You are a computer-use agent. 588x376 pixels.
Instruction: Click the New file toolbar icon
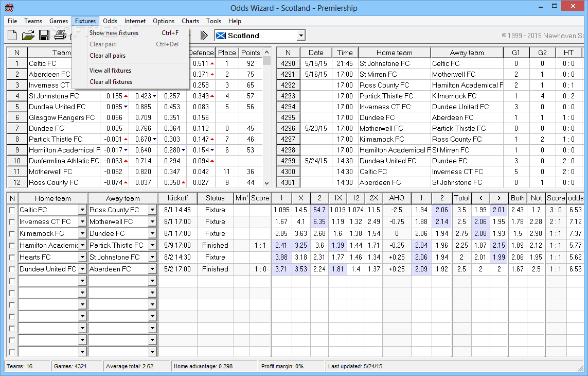12,36
